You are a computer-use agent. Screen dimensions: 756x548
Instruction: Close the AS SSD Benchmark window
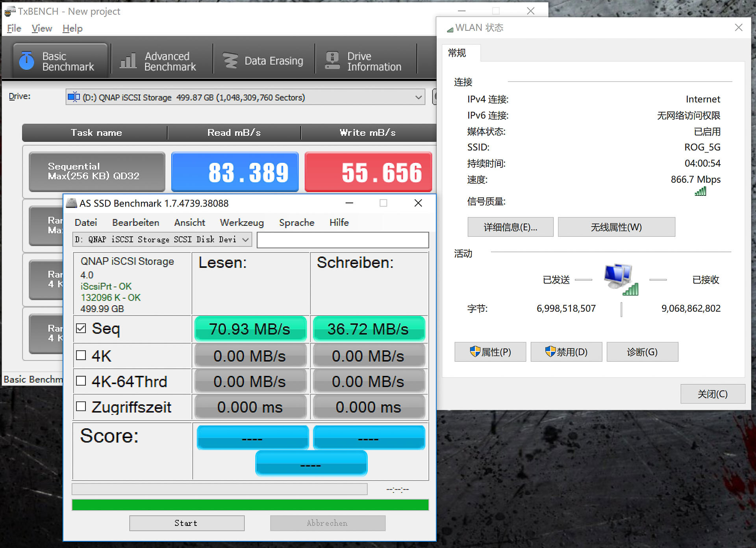pyautogui.click(x=418, y=203)
